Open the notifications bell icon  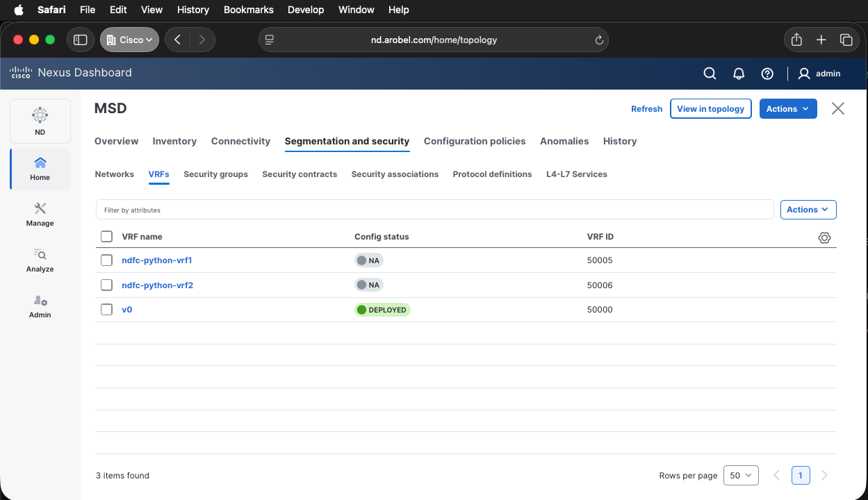click(x=739, y=74)
